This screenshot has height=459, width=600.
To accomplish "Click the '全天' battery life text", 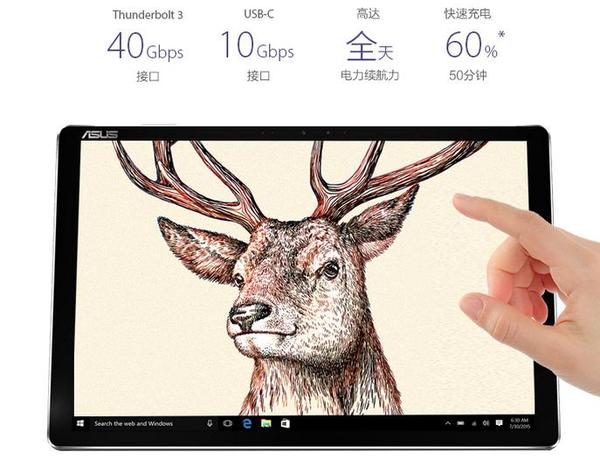I will (x=370, y=47).
